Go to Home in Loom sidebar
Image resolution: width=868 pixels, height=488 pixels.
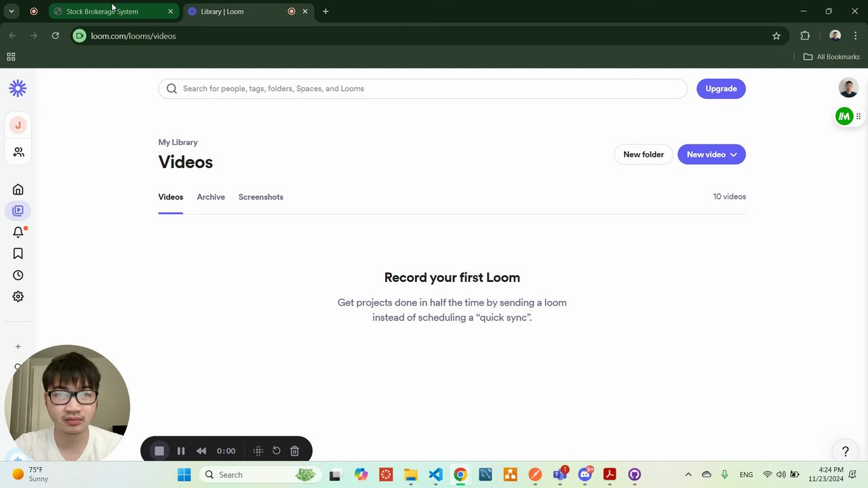coord(18,190)
